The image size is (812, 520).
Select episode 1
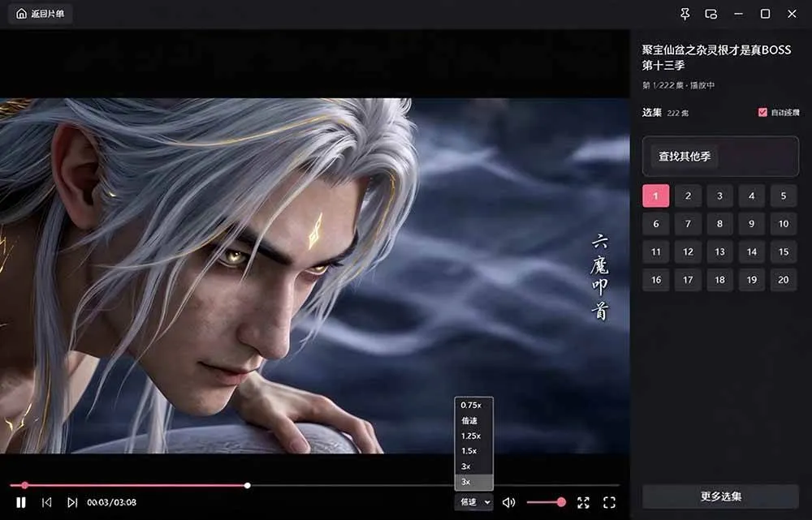pos(655,196)
